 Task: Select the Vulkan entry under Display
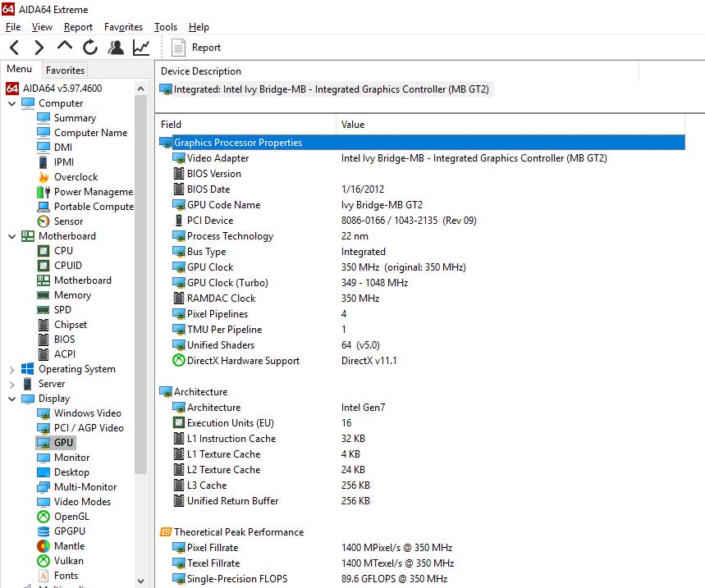point(68,561)
